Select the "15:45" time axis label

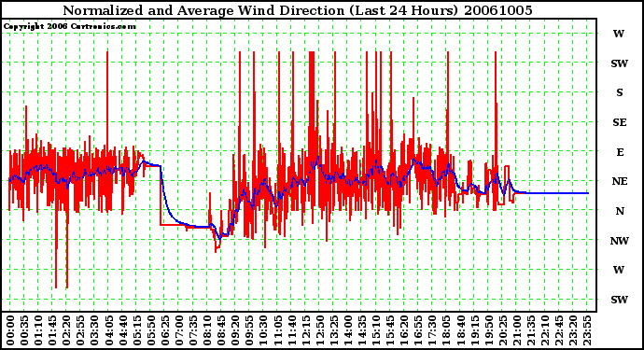coord(390,330)
